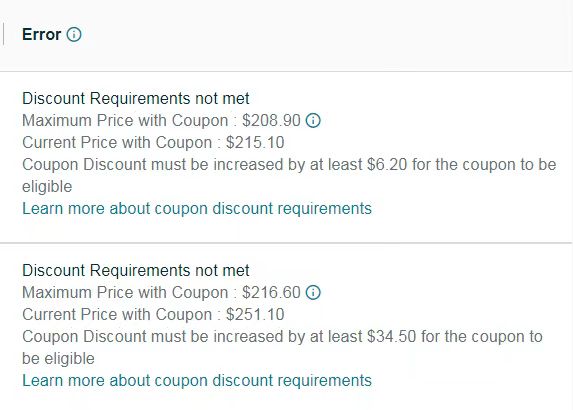Click the info icon beside Error header

tap(74, 34)
